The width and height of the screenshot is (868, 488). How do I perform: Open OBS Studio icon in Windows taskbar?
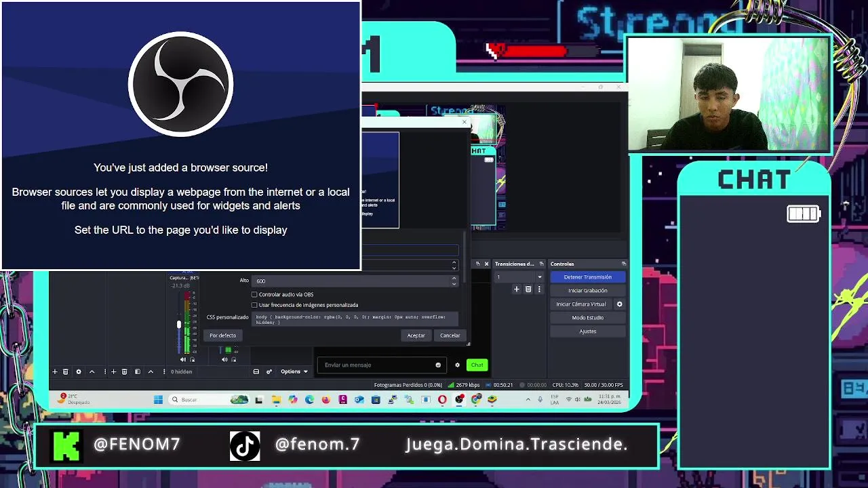(x=459, y=400)
